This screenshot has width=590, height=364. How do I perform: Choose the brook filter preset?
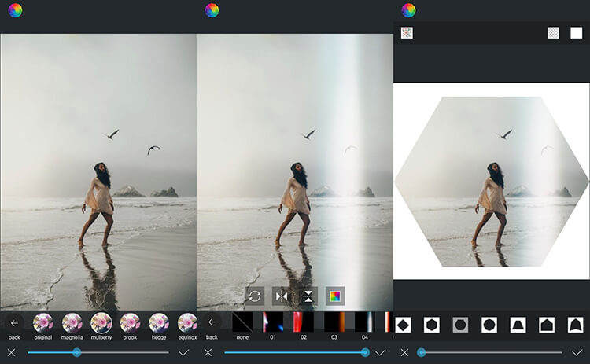pos(130,322)
